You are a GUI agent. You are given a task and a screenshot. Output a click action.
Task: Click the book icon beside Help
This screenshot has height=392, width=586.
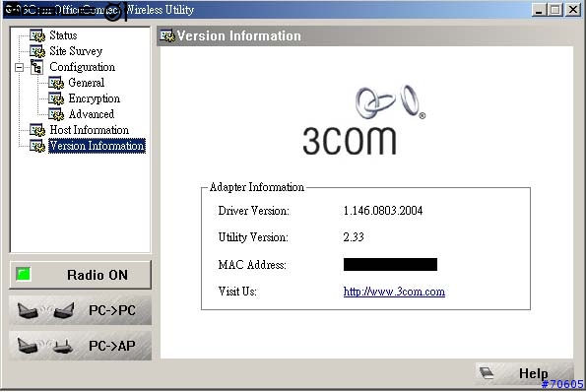click(x=487, y=372)
